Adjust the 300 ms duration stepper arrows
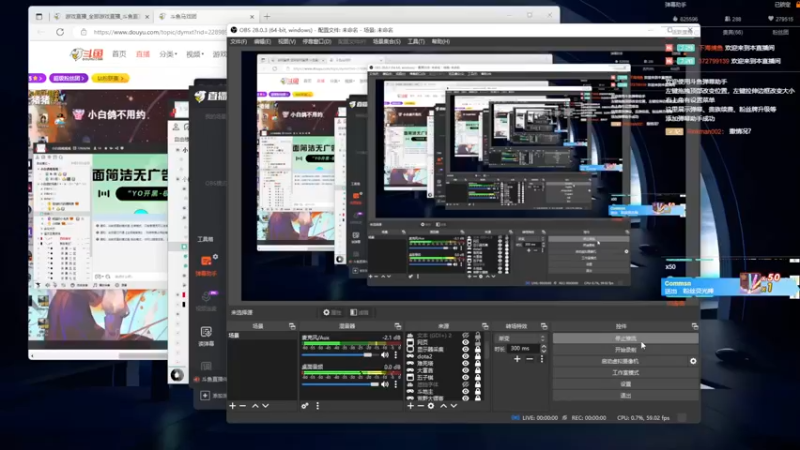Viewport: 800px width, 450px height. pos(543,348)
